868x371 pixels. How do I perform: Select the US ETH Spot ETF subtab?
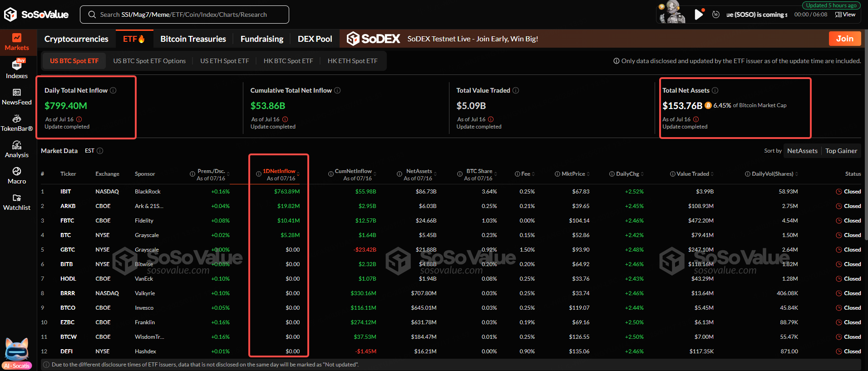[225, 61]
